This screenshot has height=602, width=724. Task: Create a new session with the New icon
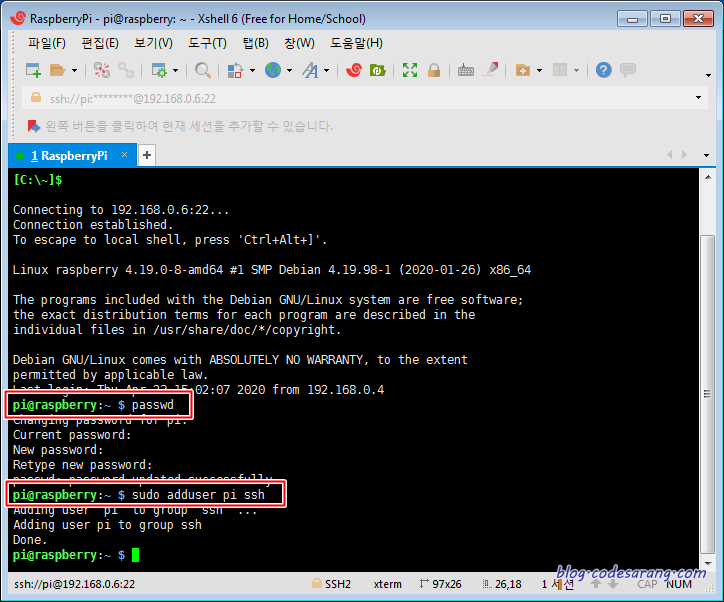point(33,70)
